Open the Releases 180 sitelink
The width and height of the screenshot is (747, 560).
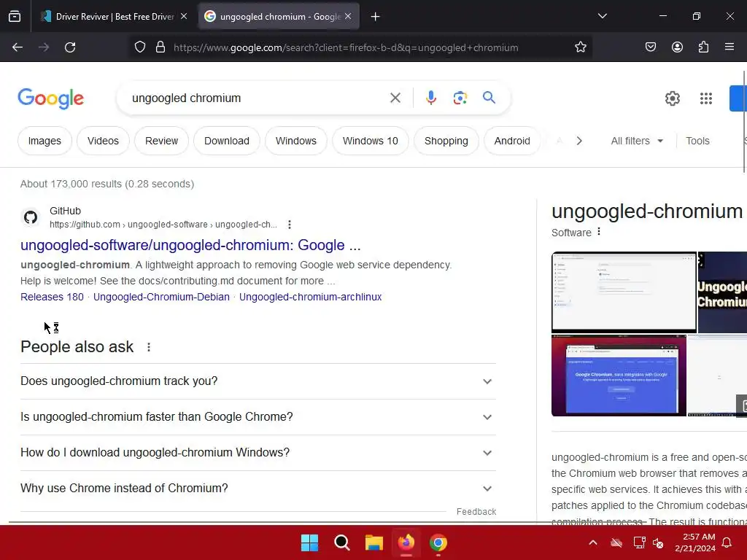(52, 297)
